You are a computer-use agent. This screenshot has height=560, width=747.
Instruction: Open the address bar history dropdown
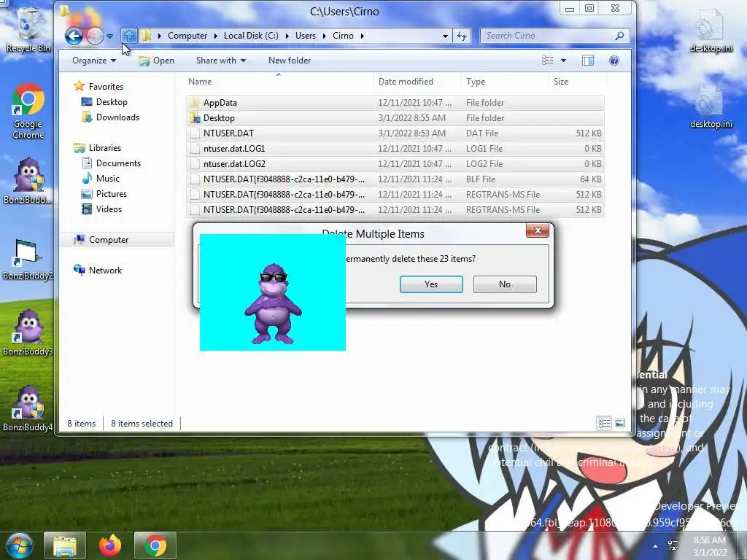pyautogui.click(x=445, y=36)
